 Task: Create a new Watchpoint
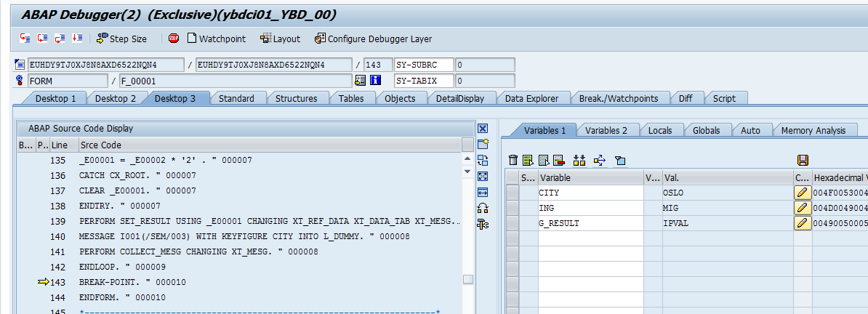217,39
